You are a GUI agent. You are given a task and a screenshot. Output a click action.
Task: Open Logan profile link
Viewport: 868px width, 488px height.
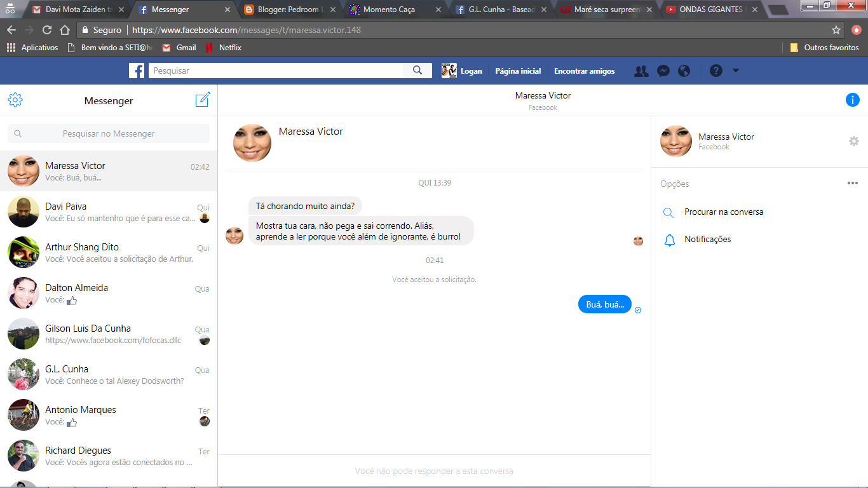coord(462,71)
